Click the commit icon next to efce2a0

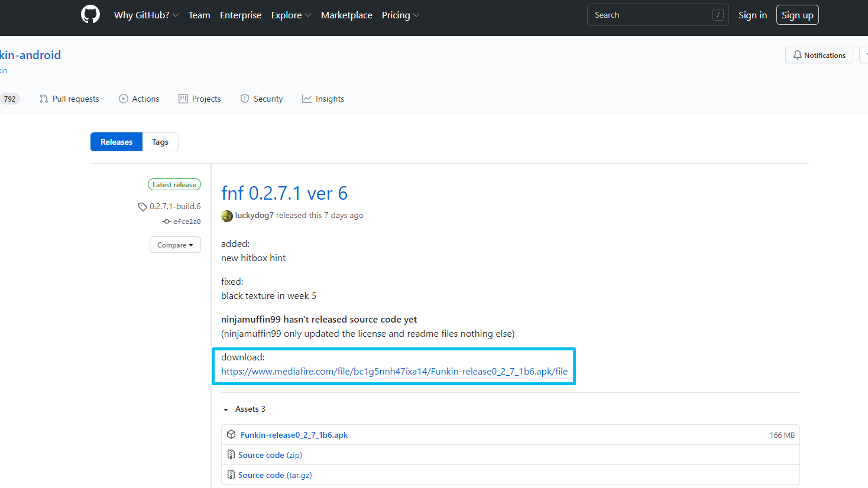(x=167, y=222)
